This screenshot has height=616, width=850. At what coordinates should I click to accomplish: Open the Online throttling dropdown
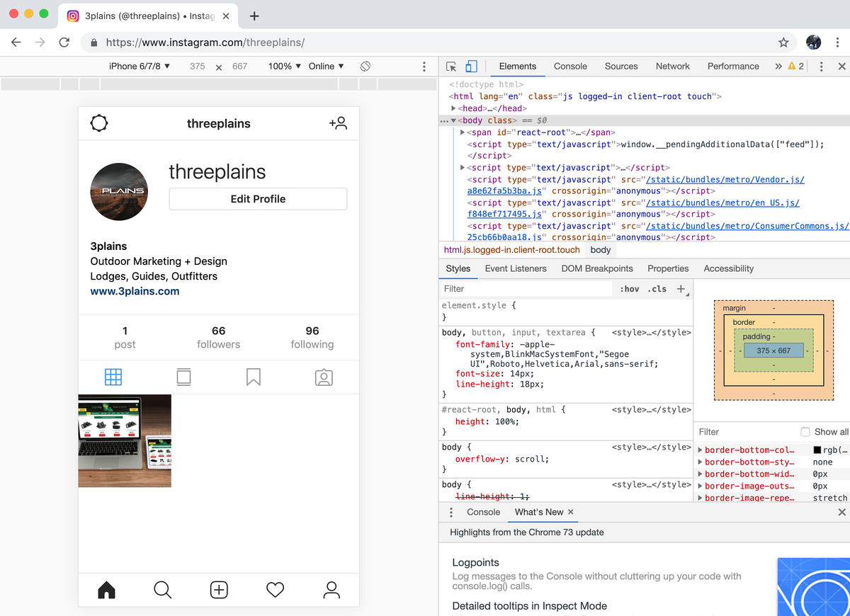tap(326, 66)
